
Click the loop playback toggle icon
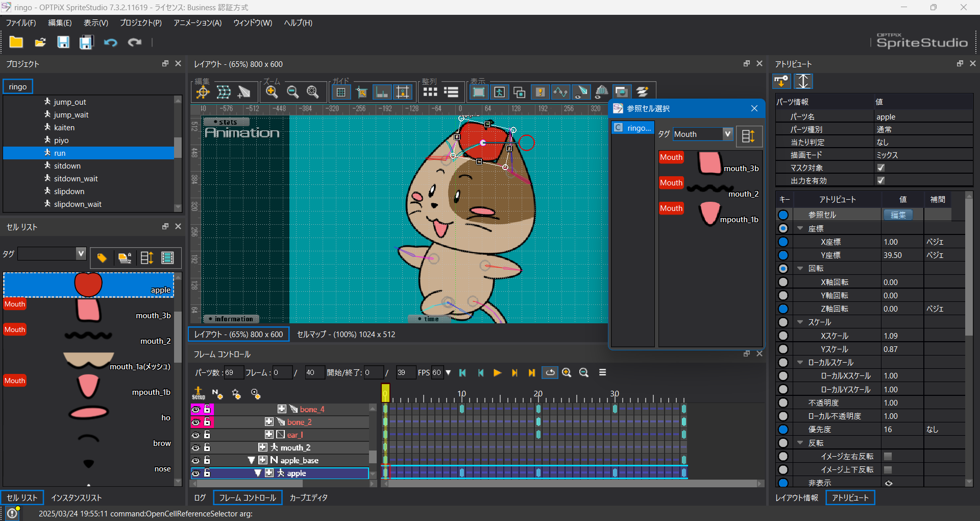[x=550, y=373]
